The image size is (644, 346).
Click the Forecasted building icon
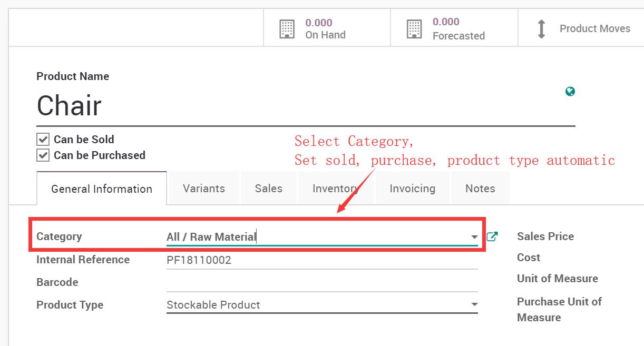(414, 29)
